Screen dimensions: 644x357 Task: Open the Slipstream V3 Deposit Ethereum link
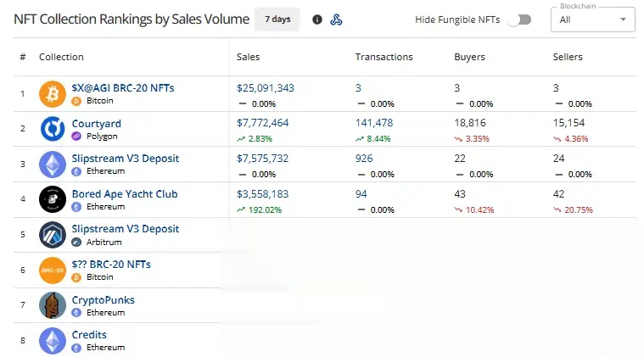click(126, 159)
